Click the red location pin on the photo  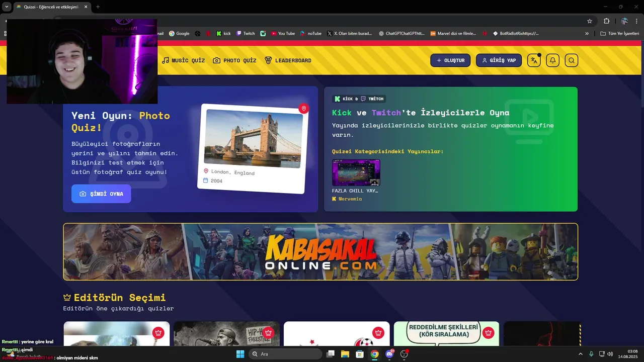303,109
